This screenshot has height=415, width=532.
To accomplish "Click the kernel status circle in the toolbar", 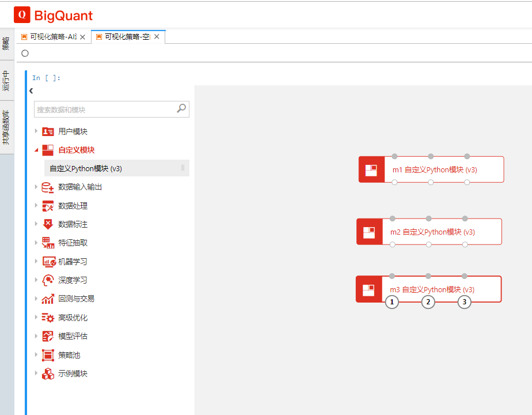I will [25, 54].
